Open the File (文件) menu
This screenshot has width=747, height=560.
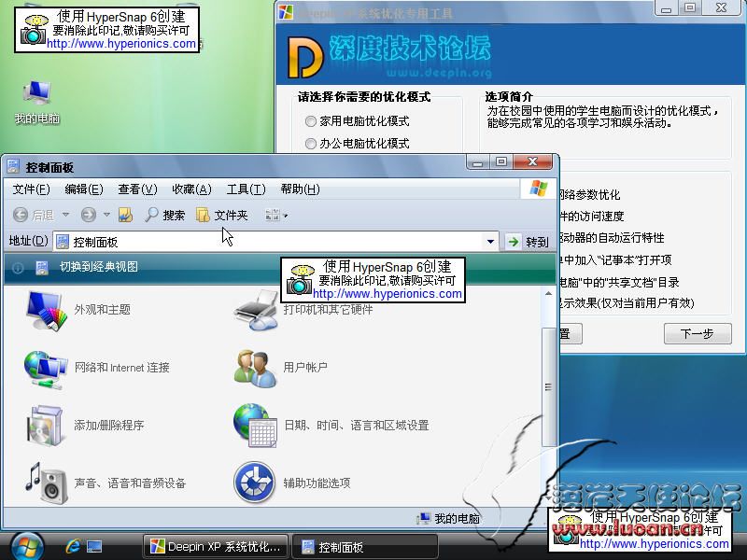pyautogui.click(x=31, y=189)
